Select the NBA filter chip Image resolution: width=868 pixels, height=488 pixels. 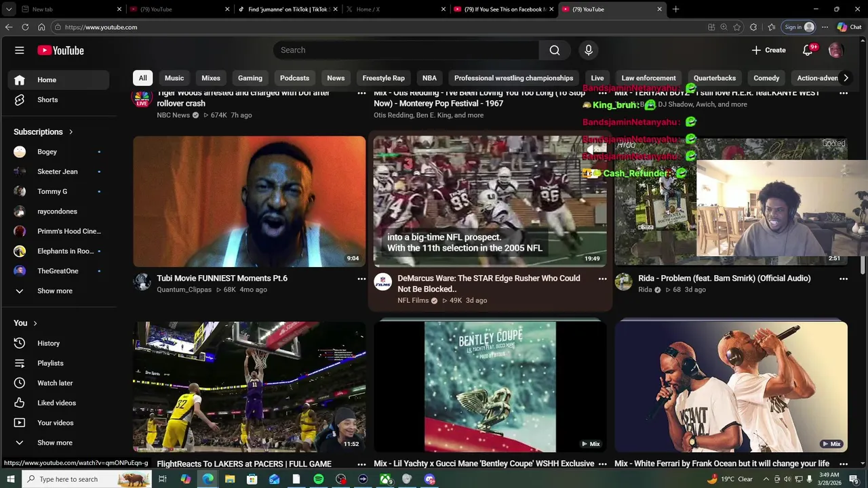[x=429, y=78]
